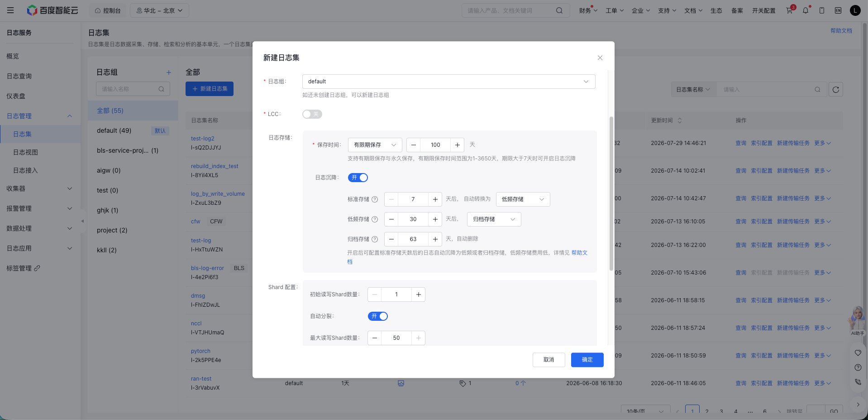868x420 pixels.
Task: Open the 帮助文档 link at top right
Action: [841, 31]
